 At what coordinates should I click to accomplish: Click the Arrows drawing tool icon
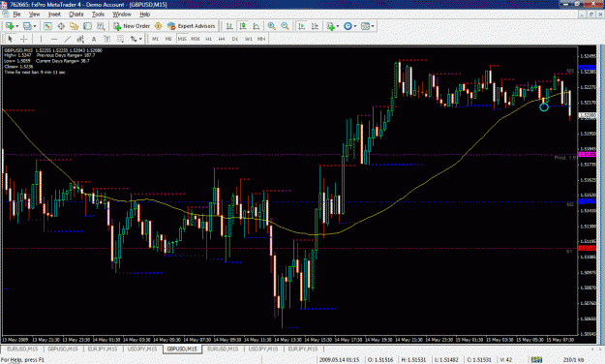click(134, 39)
